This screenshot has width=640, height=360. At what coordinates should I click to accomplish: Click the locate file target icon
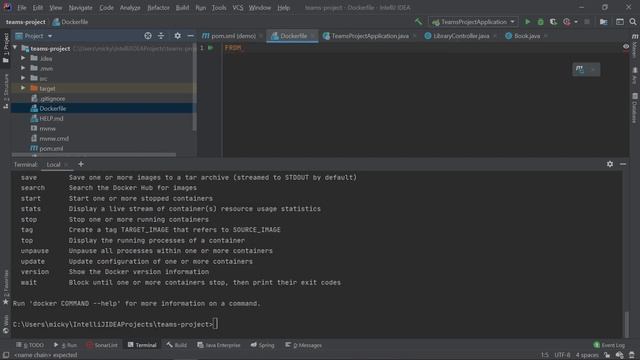pos(148,36)
